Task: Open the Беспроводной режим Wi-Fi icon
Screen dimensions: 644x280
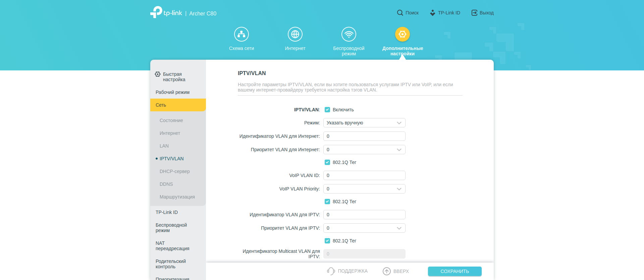Action: (349, 34)
